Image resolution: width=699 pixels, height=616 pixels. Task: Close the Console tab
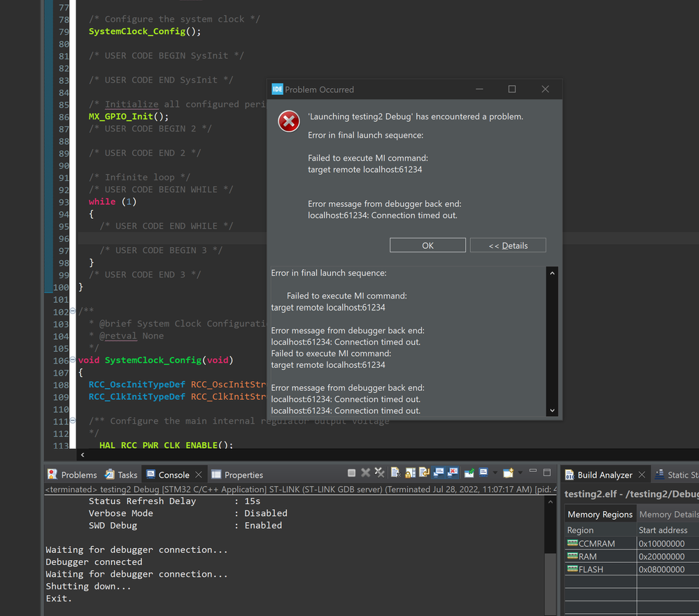[x=199, y=475]
